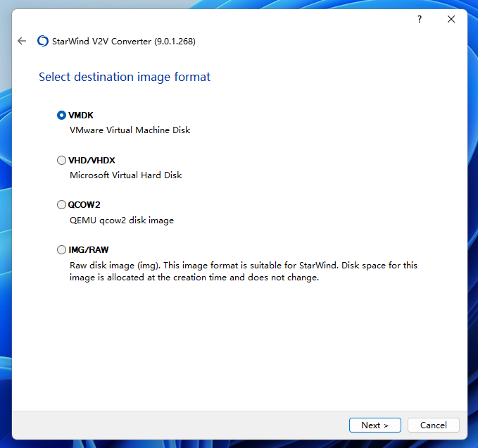Click 'QEMU qcow2 disk image' description
The width and height of the screenshot is (478, 448).
[122, 220]
